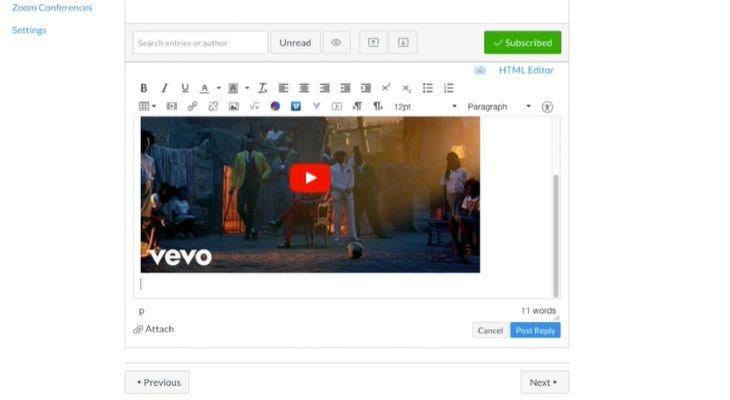Viewport: 730px width, 400px height.
Task: Apply text color with the A icon
Action: click(x=204, y=88)
